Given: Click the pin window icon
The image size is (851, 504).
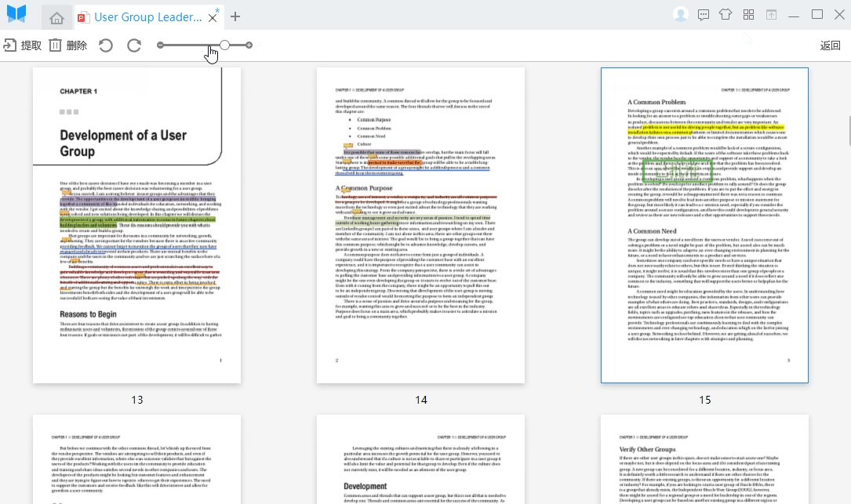Looking at the screenshot, I should click(x=771, y=15).
